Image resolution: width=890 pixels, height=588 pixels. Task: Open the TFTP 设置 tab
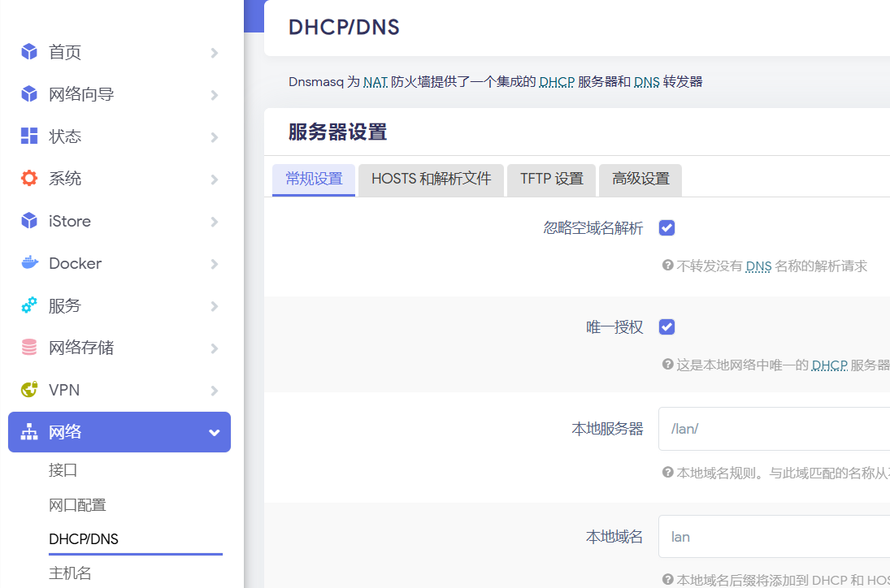coord(552,179)
